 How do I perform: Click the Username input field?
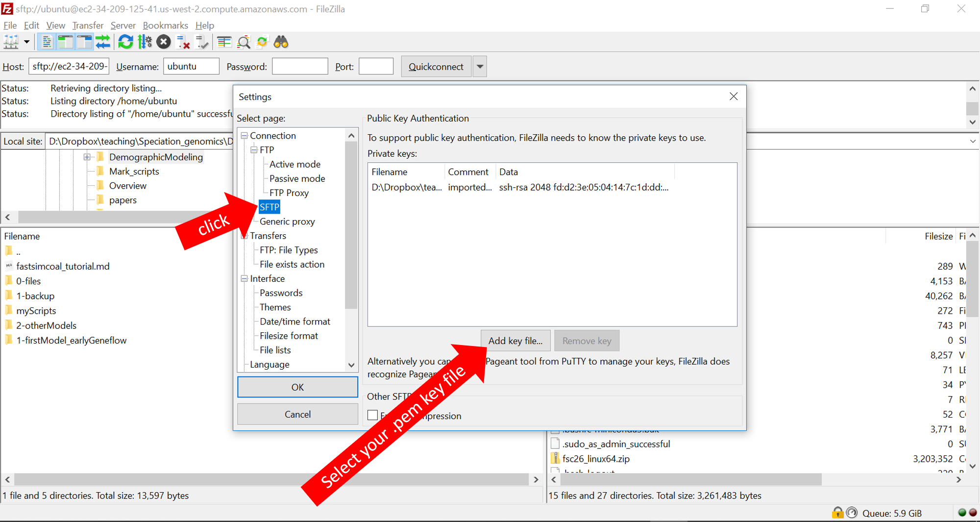(x=191, y=66)
